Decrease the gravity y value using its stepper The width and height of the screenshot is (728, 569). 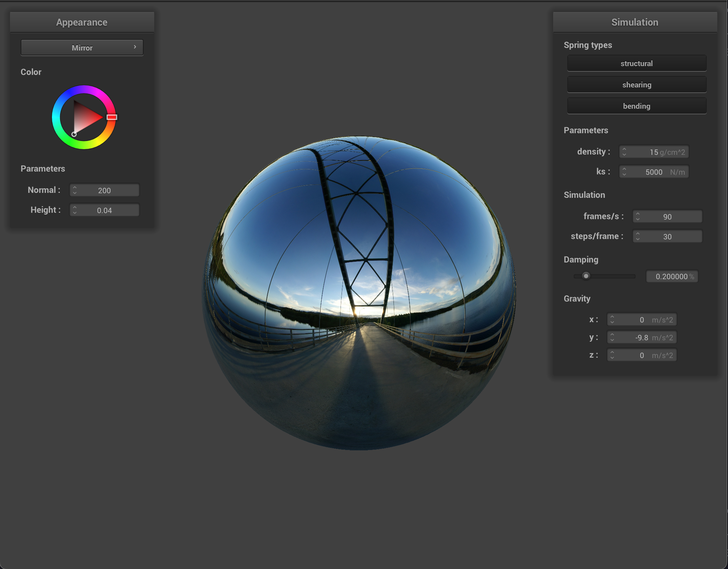pos(612,339)
